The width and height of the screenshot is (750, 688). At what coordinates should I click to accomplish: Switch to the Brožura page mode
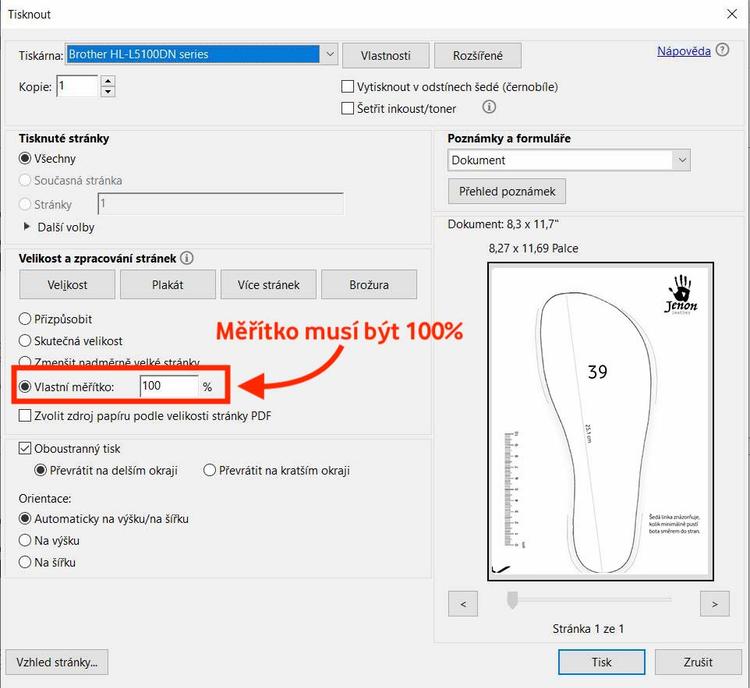pos(368,285)
